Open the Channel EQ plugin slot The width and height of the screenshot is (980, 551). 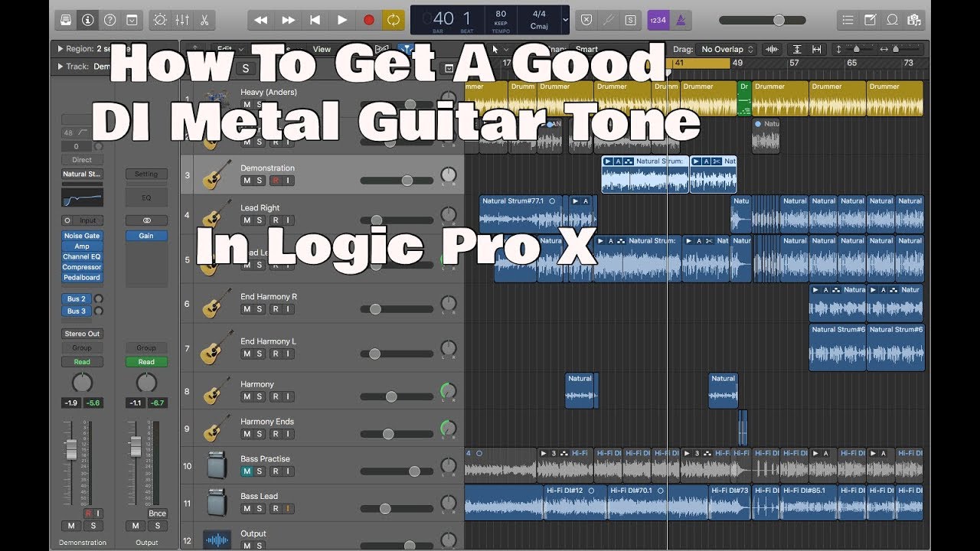82,257
